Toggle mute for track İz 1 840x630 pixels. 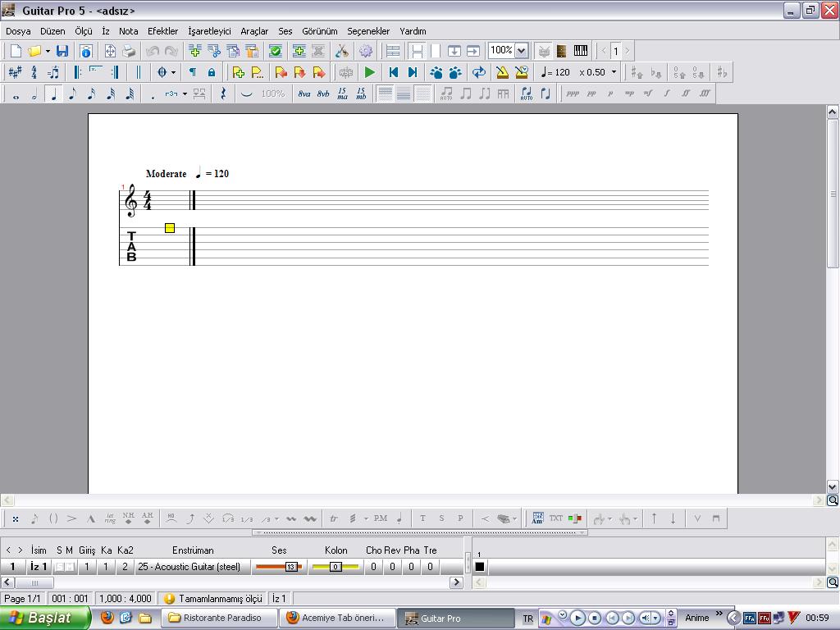pos(70,567)
